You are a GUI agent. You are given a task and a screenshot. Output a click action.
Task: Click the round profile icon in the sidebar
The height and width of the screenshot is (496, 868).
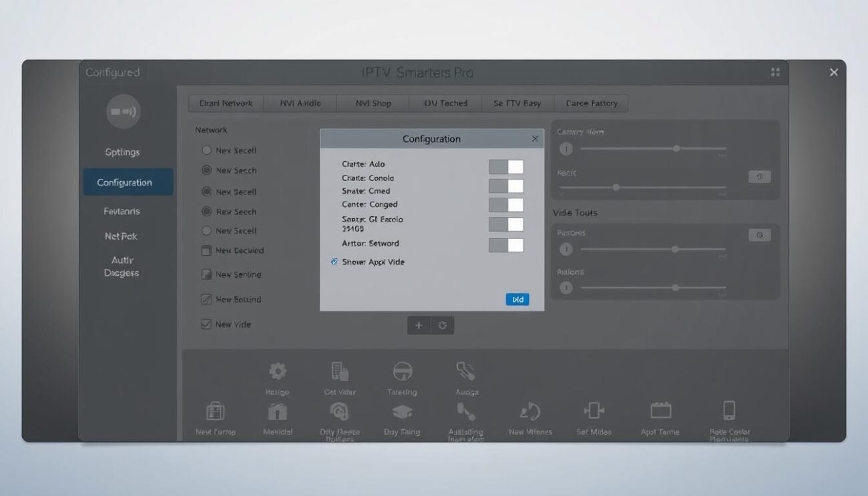124,111
